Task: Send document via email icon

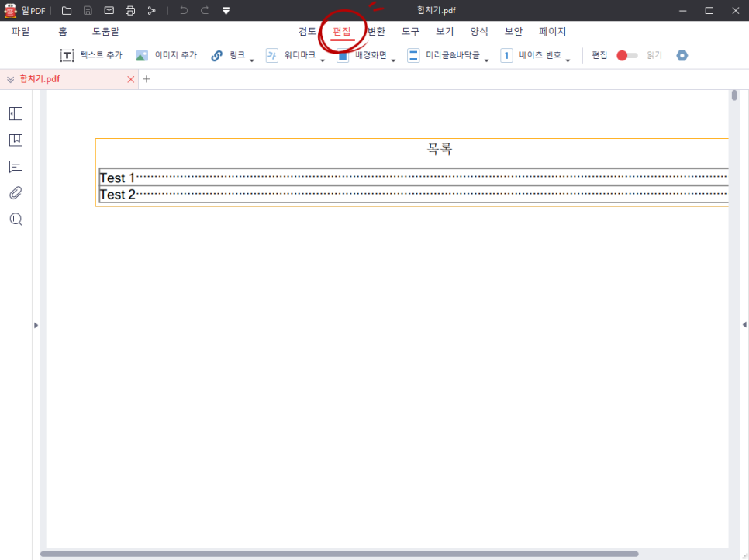Action: 109,11
